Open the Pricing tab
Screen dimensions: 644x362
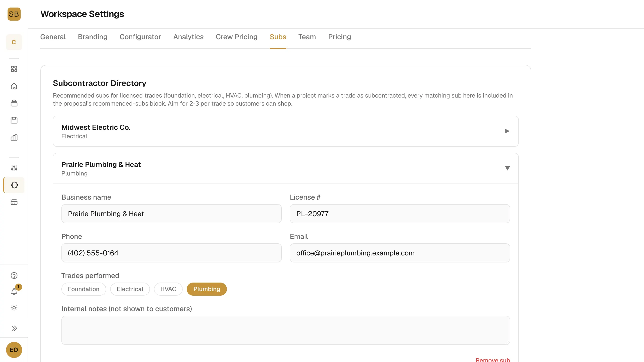[x=339, y=37]
